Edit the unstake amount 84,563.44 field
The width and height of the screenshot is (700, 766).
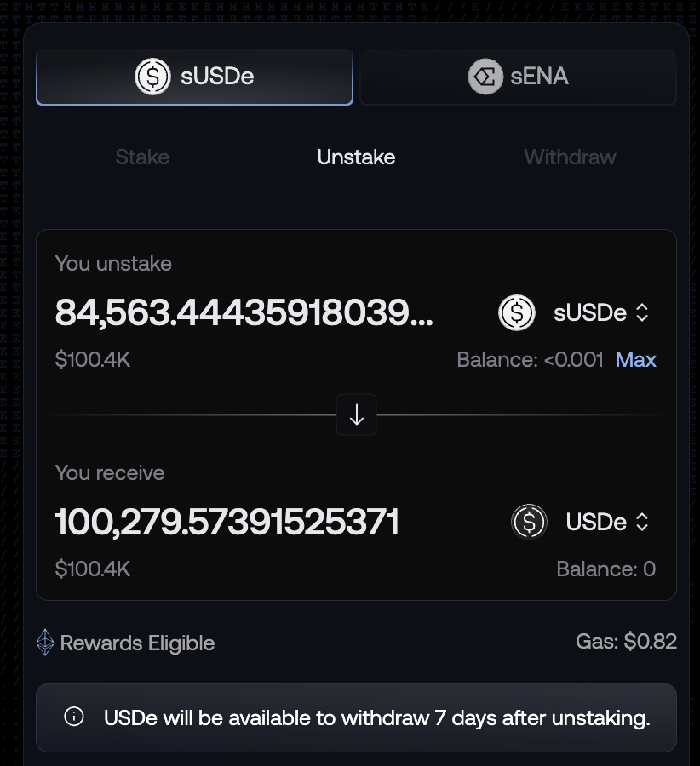(244, 313)
